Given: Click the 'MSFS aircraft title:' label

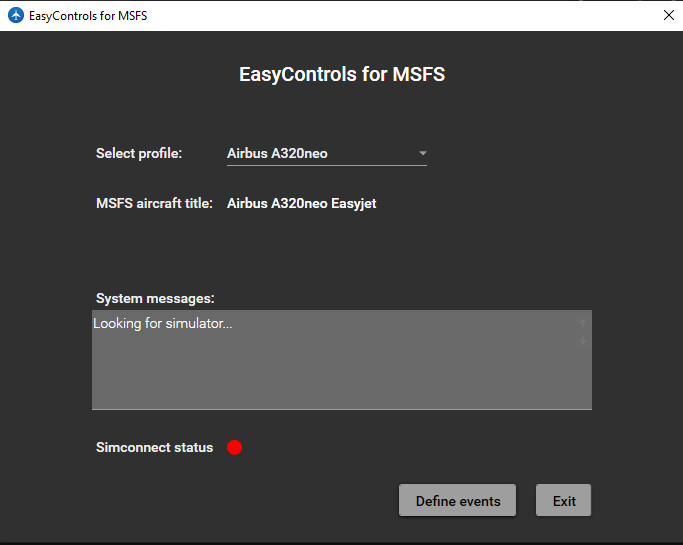Looking at the screenshot, I should click(154, 203).
